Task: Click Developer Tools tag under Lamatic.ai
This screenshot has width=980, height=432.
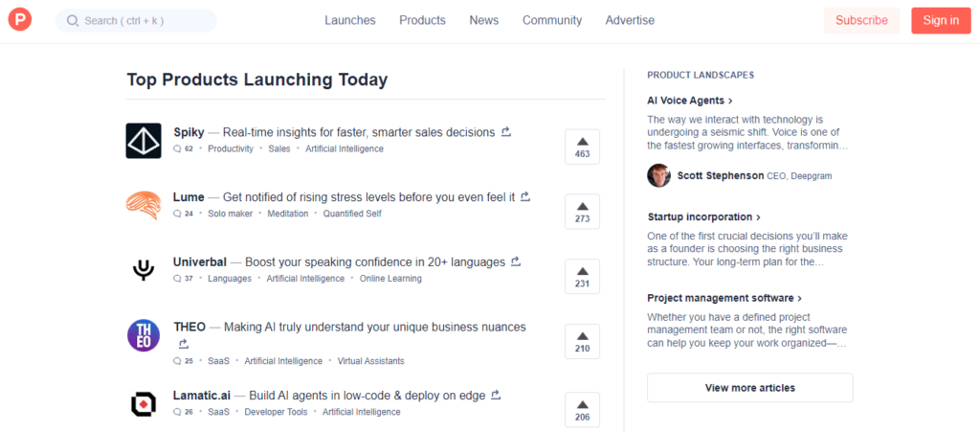Action: pyautogui.click(x=276, y=412)
